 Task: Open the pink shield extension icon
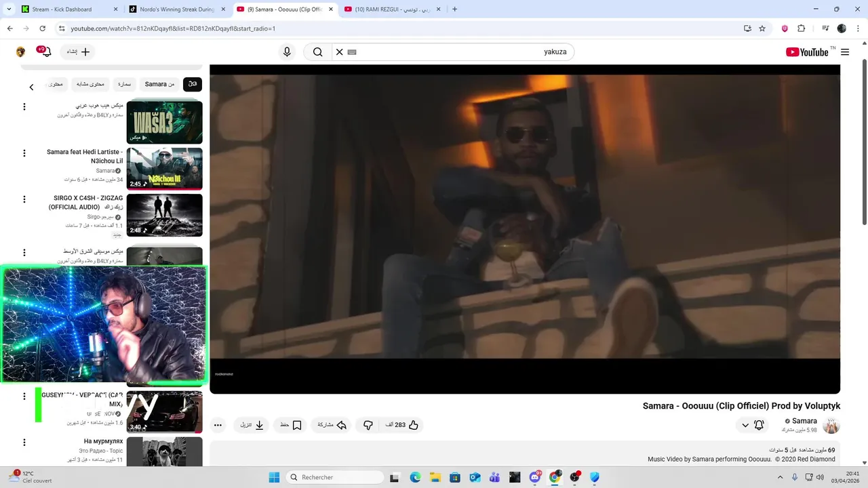(x=785, y=28)
